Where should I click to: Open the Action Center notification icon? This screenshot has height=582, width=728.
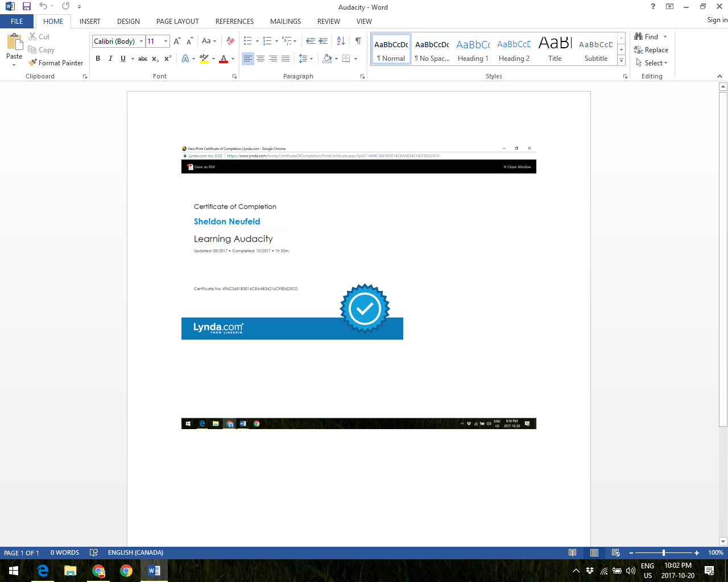709,571
